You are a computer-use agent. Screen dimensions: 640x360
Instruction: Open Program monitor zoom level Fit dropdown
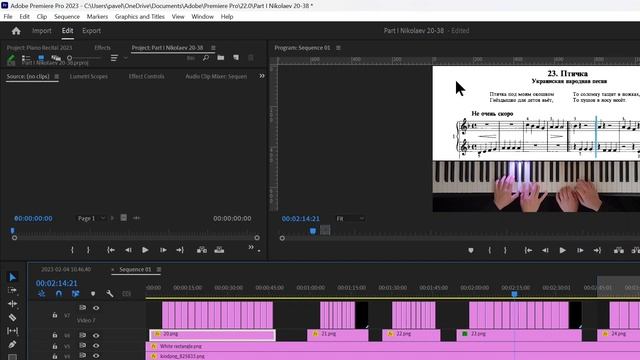click(x=350, y=219)
